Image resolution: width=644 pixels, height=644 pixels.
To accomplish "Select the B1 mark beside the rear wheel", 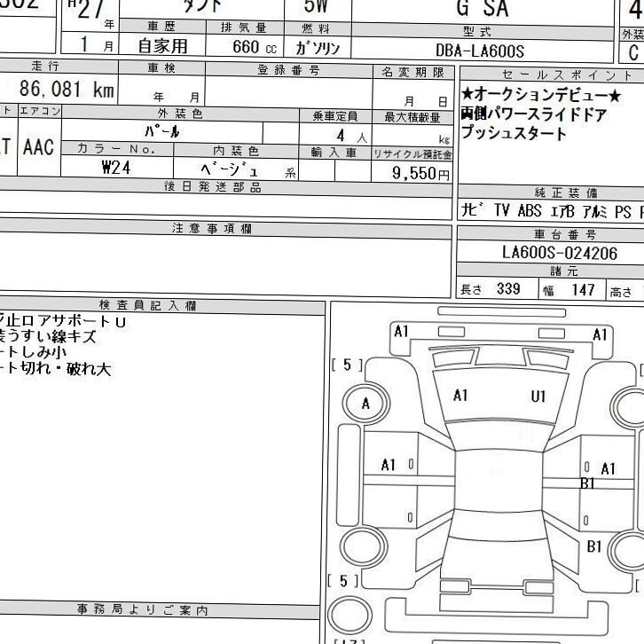I will [594, 546].
